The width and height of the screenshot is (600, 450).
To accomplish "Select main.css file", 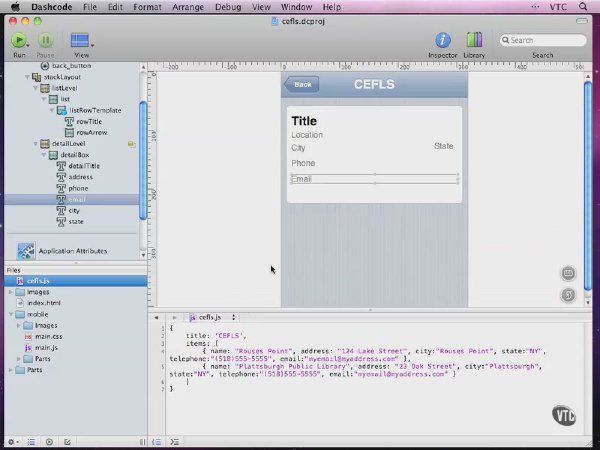I will [48, 336].
